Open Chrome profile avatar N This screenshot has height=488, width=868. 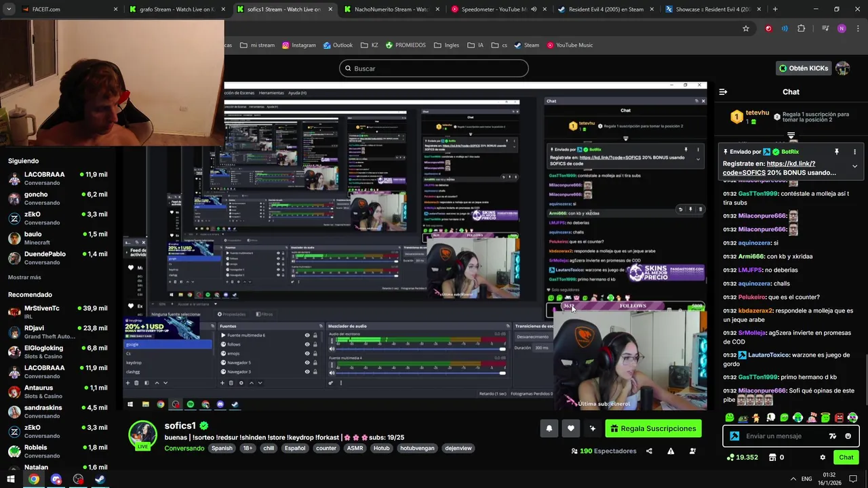point(842,28)
